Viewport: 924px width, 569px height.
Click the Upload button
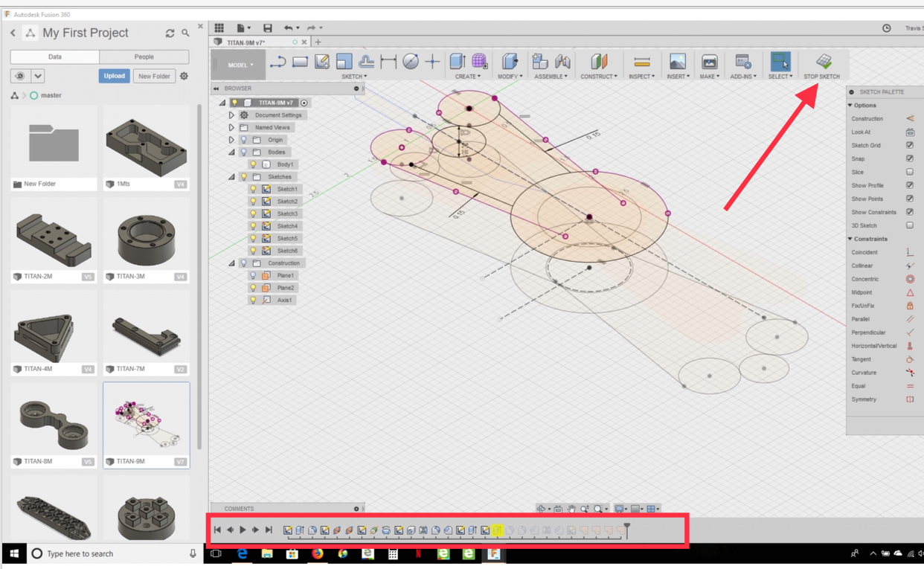click(114, 76)
